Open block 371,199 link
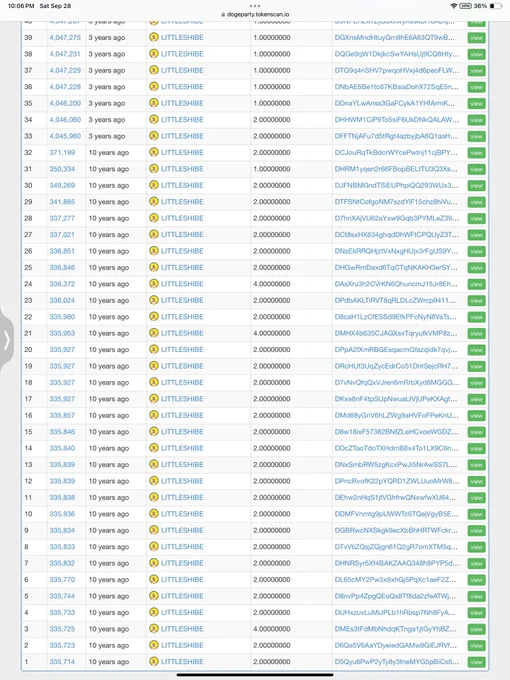 62,152
